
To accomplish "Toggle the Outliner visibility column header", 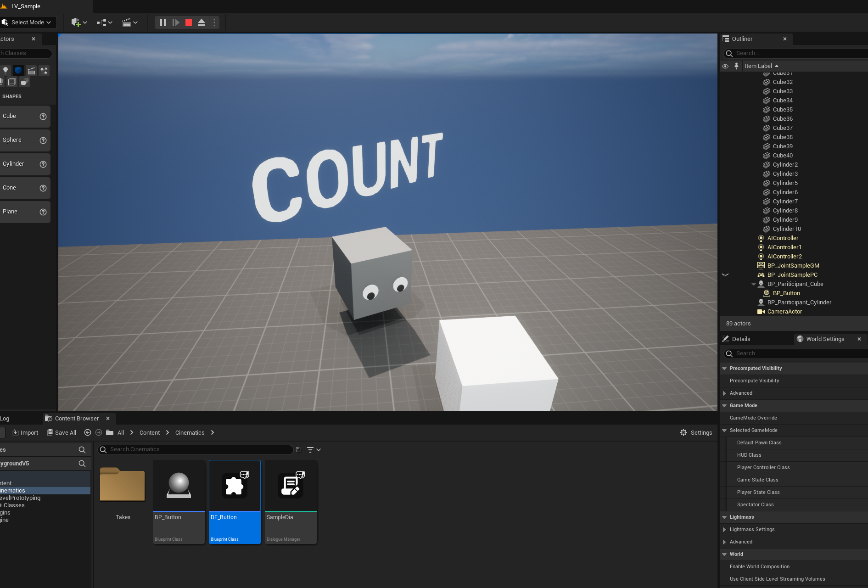I will 725,66.
